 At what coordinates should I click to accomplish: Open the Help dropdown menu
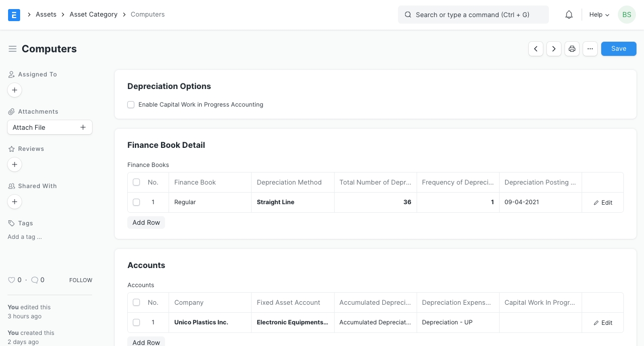click(599, 15)
